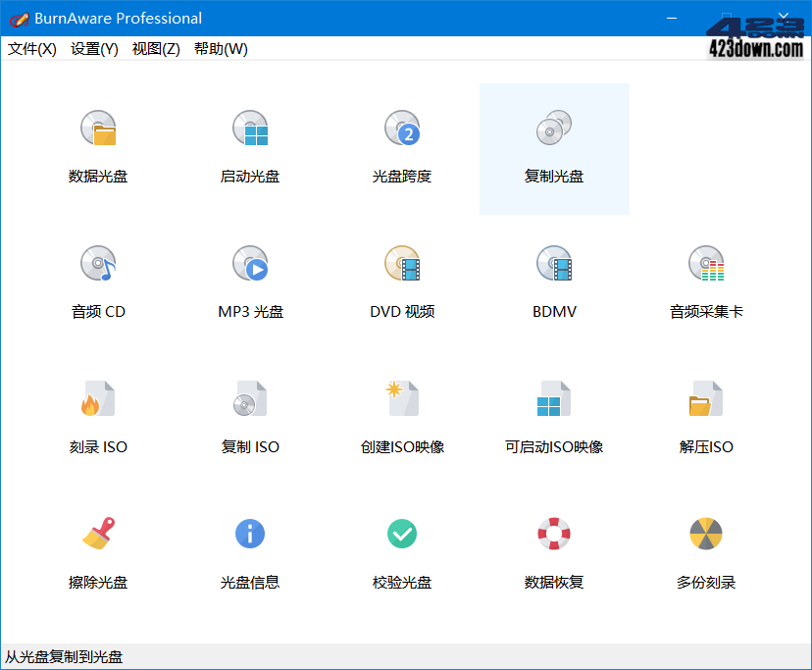Start 校验光盘 disc verification
The height and width of the screenshot is (670, 812).
(x=401, y=552)
